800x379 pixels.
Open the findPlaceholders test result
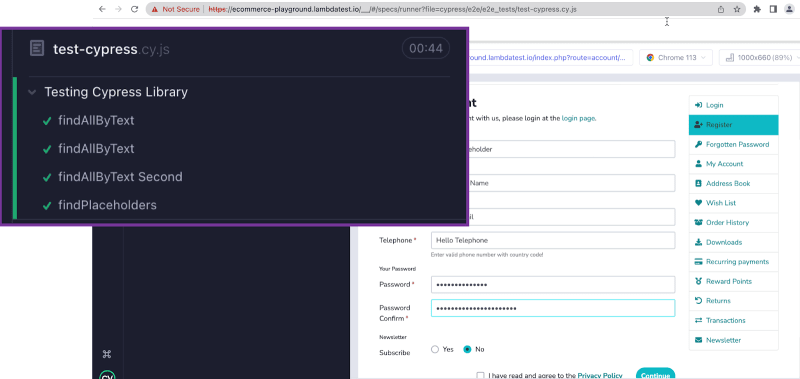coord(107,205)
